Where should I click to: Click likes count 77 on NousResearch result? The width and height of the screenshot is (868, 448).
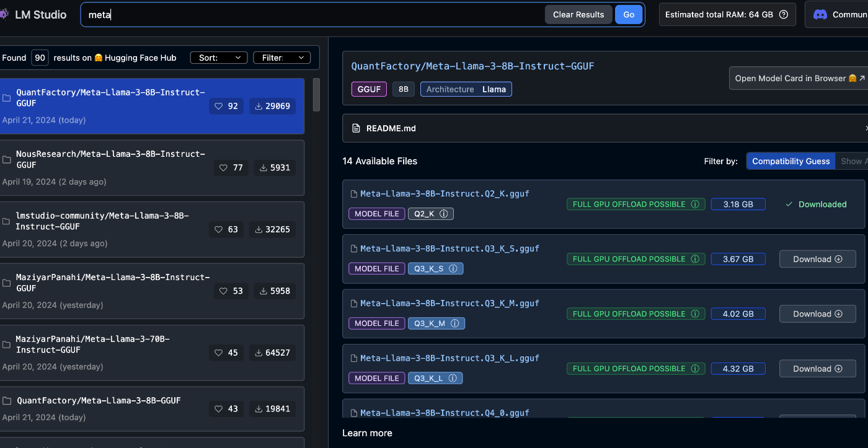pyautogui.click(x=231, y=167)
